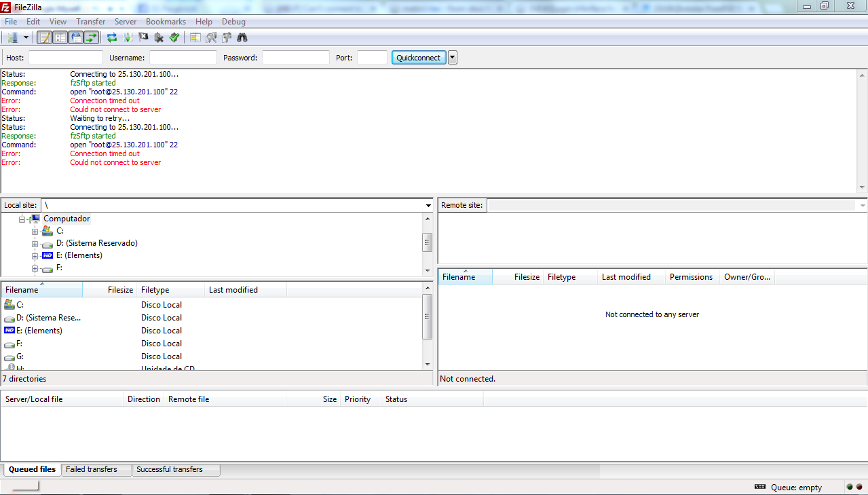868x495 pixels.
Task: Open Server menu
Action: pyautogui.click(x=126, y=22)
